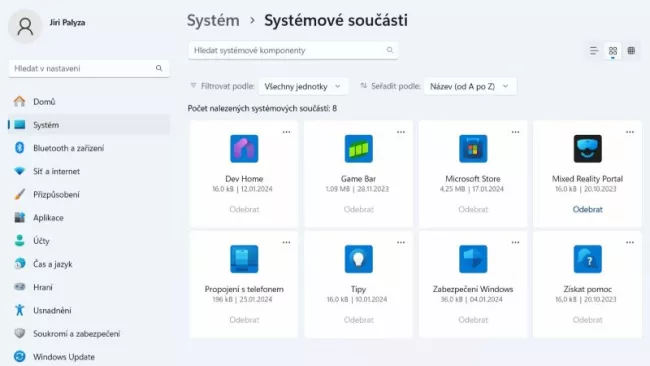650x366 pixels.
Task: Click Odebrat under Tipy
Action: point(359,320)
